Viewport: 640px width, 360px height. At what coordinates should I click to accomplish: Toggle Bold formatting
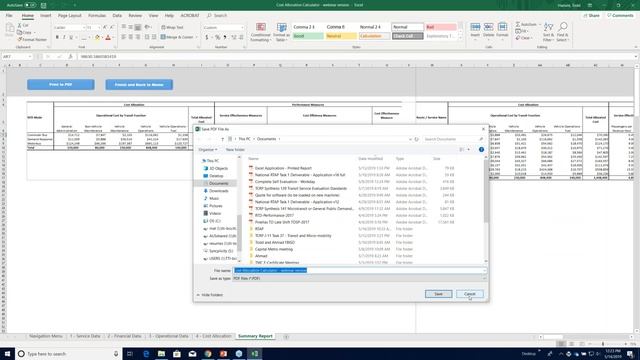pyautogui.click(x=57, y=38)
